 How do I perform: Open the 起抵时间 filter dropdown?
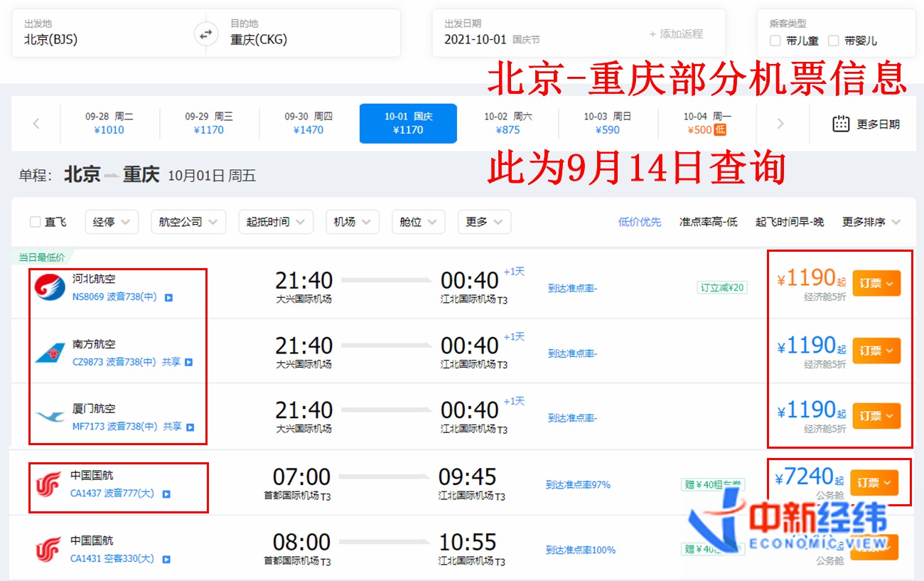click(275, 222)
